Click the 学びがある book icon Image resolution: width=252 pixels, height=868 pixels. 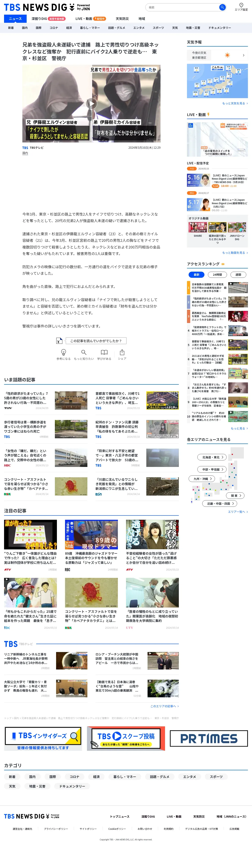pyautogui.click(x=104, y=352)
